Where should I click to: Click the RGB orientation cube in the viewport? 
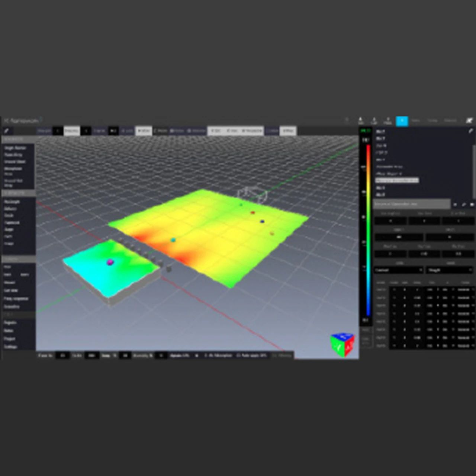click(342, 345)
